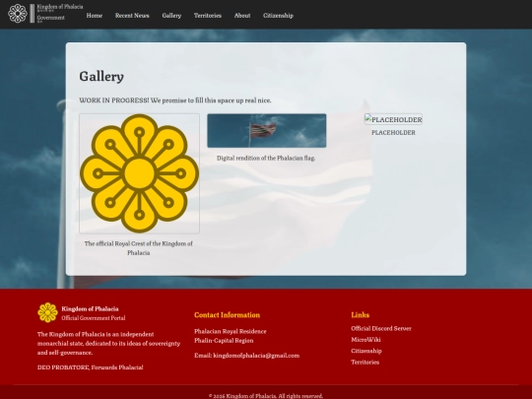Viewport: 532px width, 399px height.
Task: Open the MicroWiki footer link
Action: point(366,340)
